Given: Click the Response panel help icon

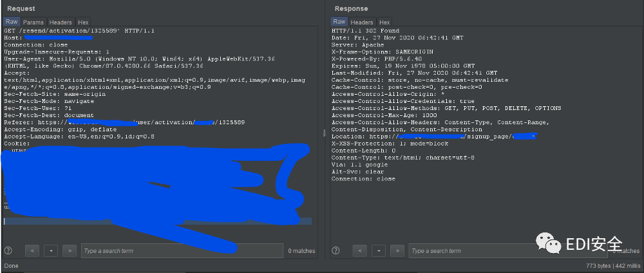Looking at the screenshot, I should coord(336,250).
